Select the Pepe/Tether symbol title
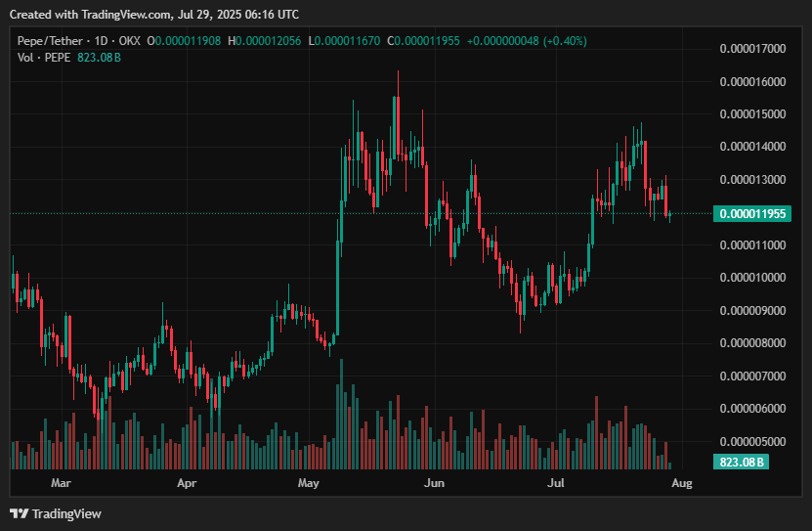This screenshot has width=812, height=531. (x=50, y=41)
